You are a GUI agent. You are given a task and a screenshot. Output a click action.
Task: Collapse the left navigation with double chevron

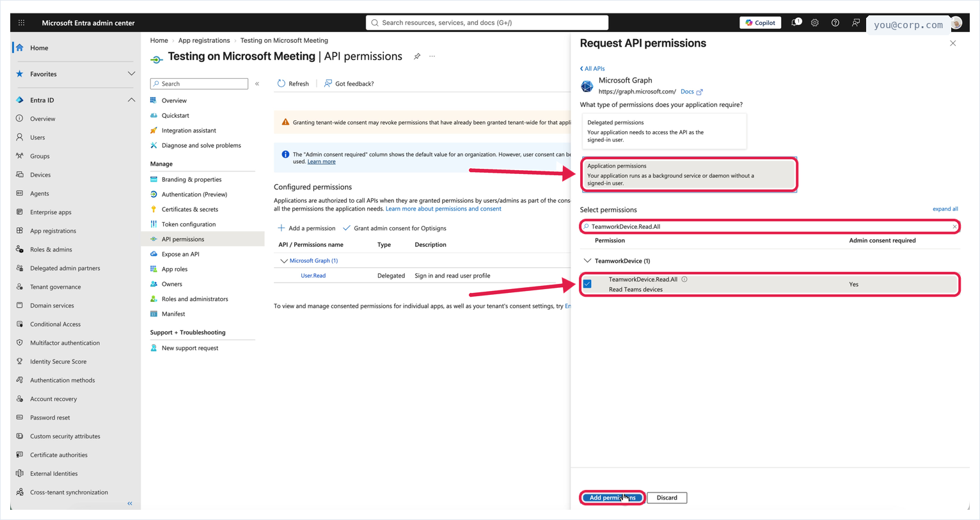pyautogui.click(x=130, y=503)
